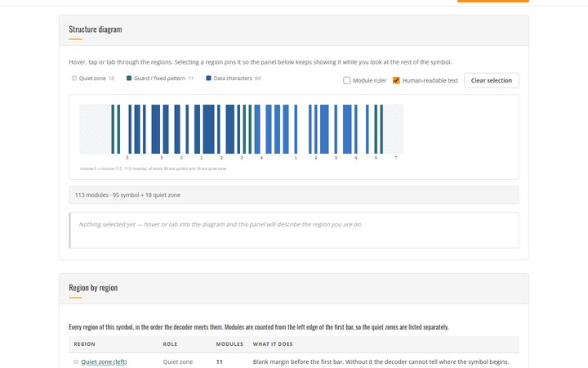Click the digit 9 under the barcode
Viewport: 588px width, 368px height.
tap(162, 158)
